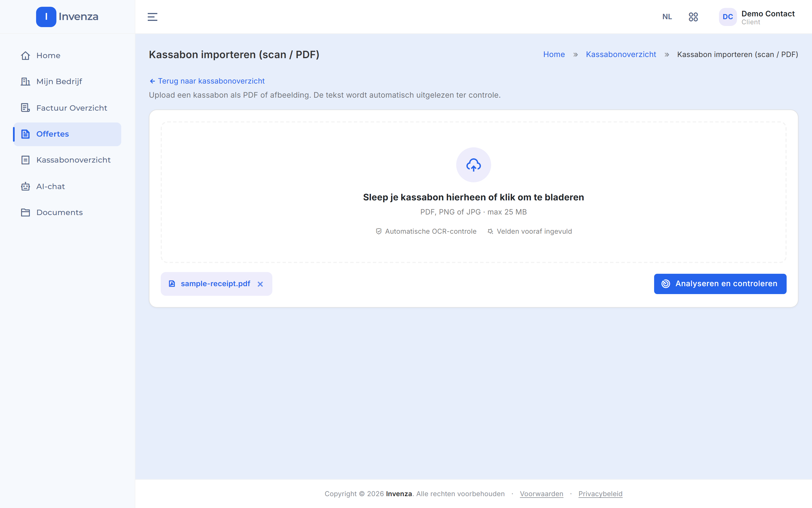This screenshot has width=812, height=508.
Task: Click the shield icon beside OCR-controle
Action: click(x=378, y=231)
